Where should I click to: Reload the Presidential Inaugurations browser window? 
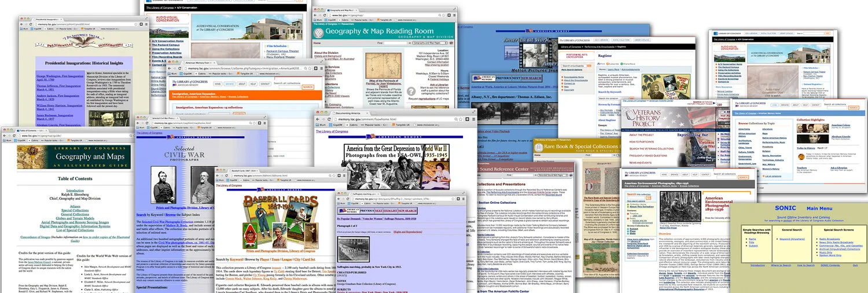coord(30,24)
